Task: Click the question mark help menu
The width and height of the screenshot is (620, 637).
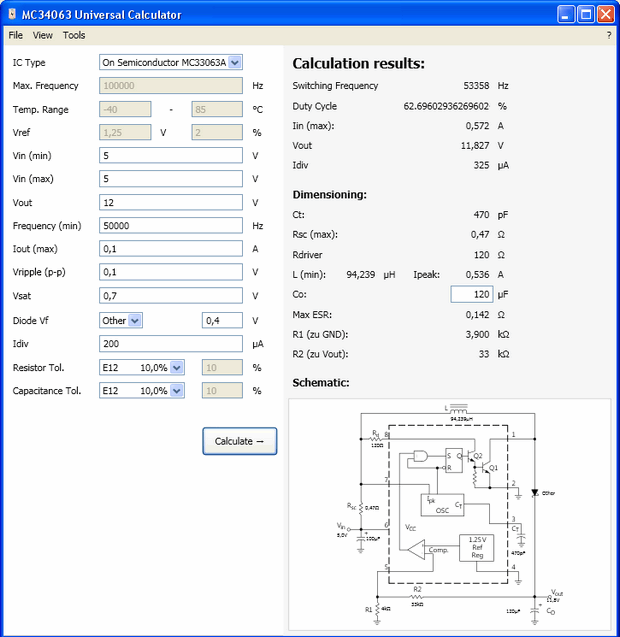Action: [x=609, y=35]
